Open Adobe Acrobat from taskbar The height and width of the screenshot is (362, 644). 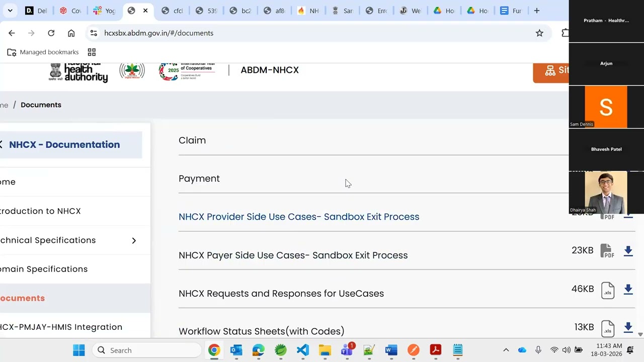[436, 350]
